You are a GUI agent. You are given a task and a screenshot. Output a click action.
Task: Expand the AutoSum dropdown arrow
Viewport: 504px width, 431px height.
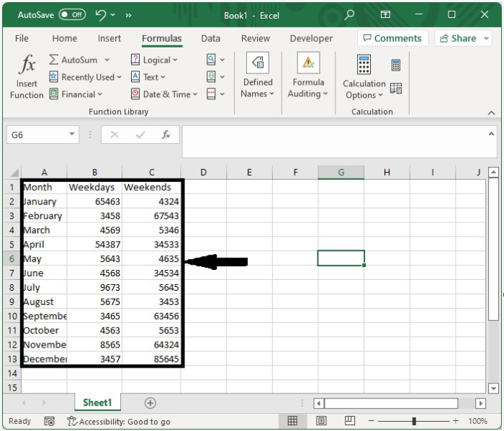coord(107,60)
